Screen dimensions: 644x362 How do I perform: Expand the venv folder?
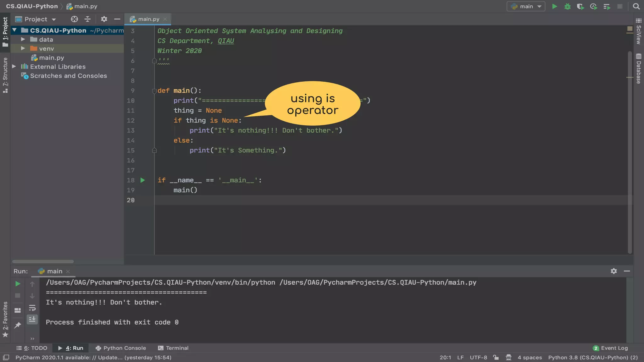point(23,48)
